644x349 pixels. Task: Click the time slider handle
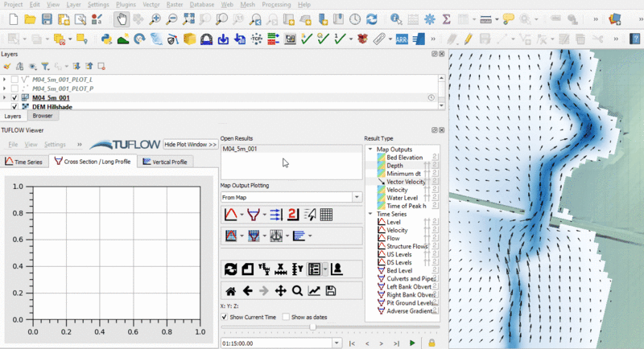312,327
